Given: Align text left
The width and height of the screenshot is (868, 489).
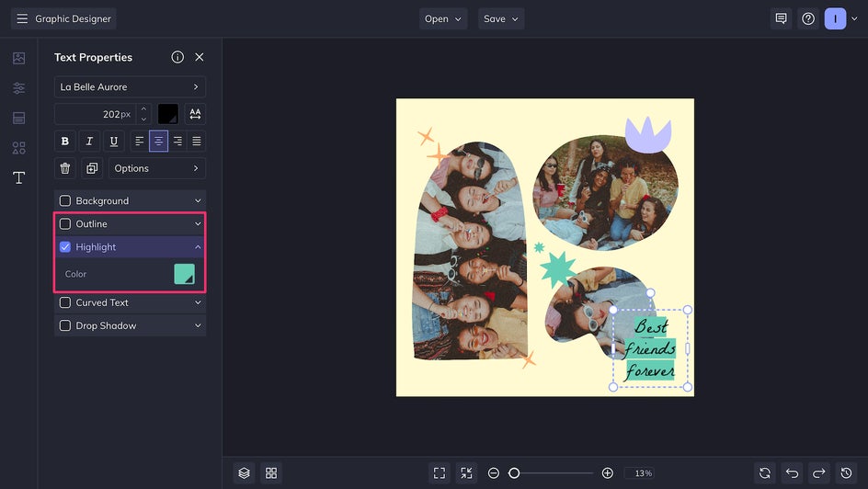Looking at the screenshot, I should click(140, 141).
